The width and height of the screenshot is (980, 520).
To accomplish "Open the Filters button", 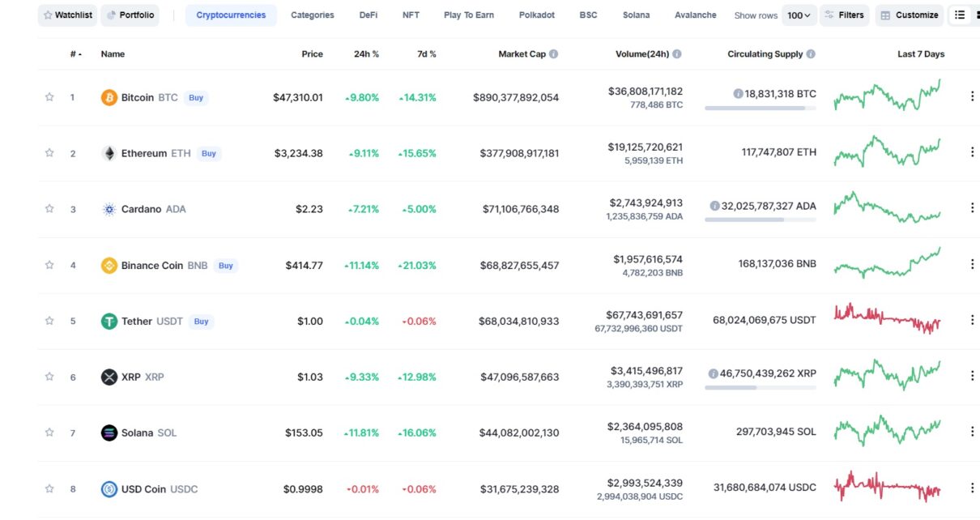I will (x=844, y=15).
